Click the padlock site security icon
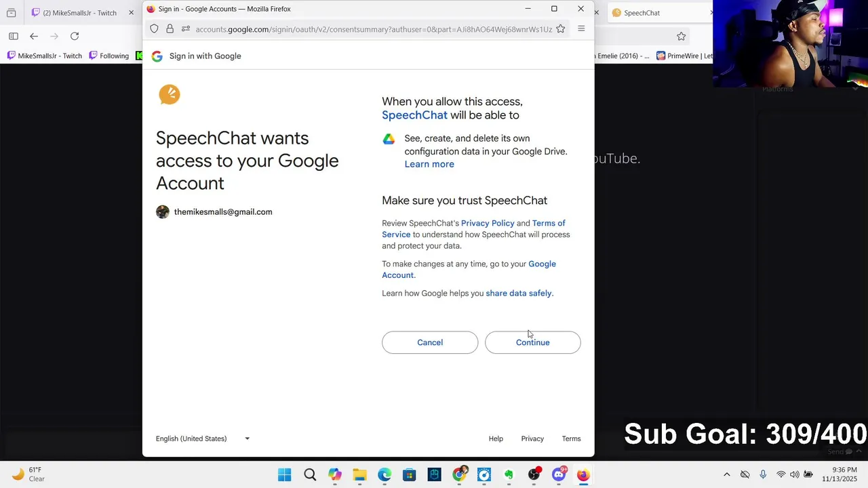 pos(170,29)
